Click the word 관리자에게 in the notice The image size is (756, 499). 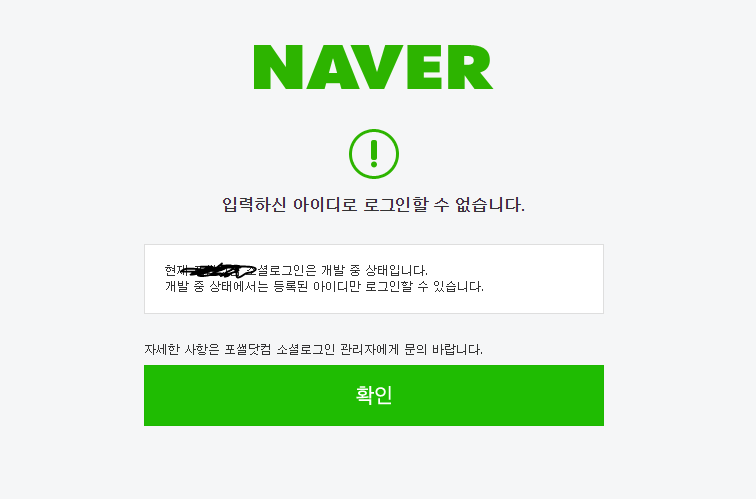[x=369, y=350]
